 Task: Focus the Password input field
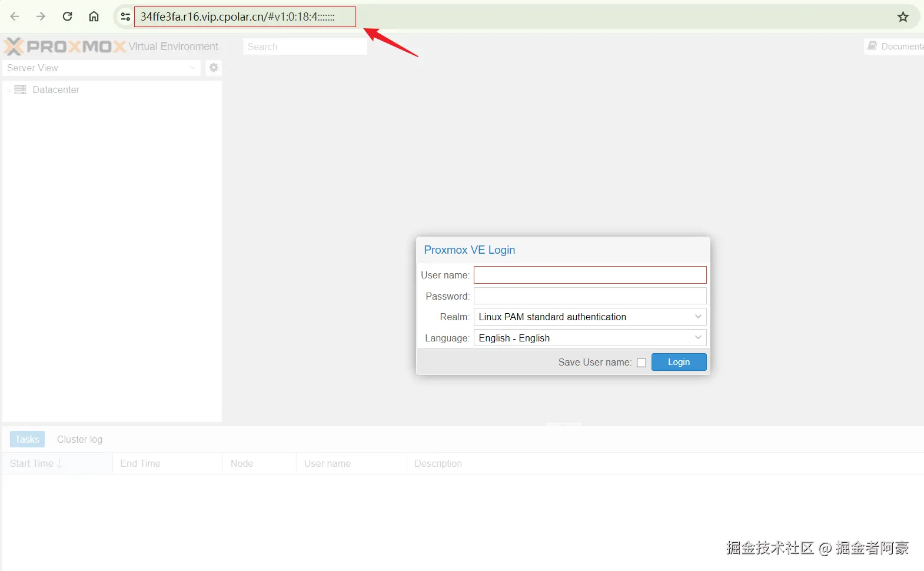590,296
